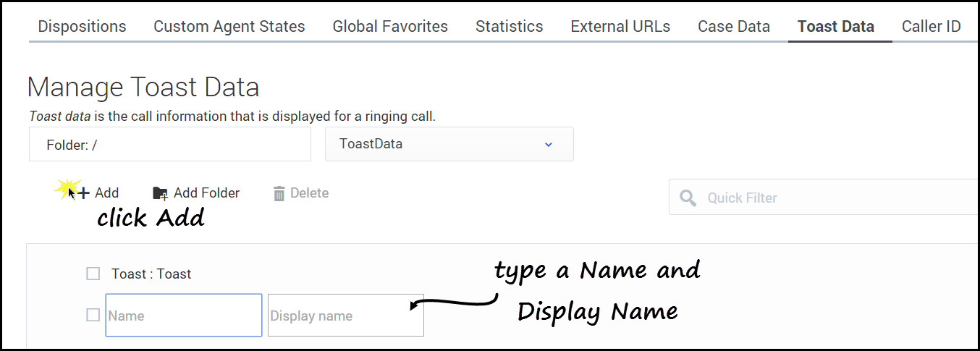Open the External URLs tab
This screenshot has height=351, width=980.
tap(620, 27)
